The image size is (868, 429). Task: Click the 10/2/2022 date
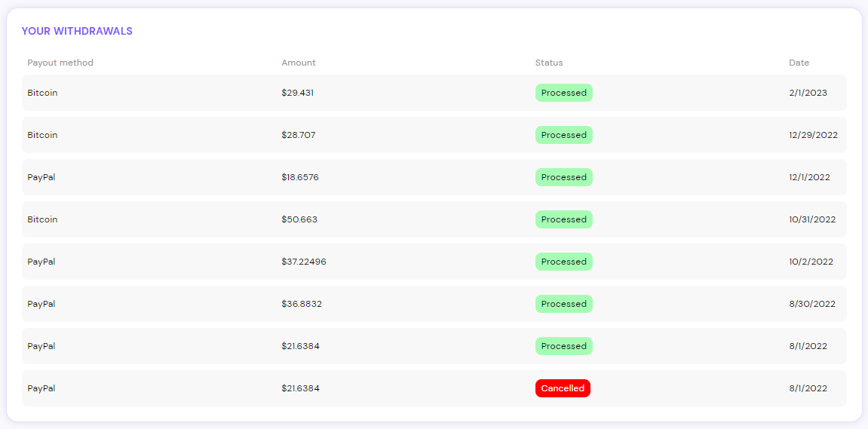[811, 262]
